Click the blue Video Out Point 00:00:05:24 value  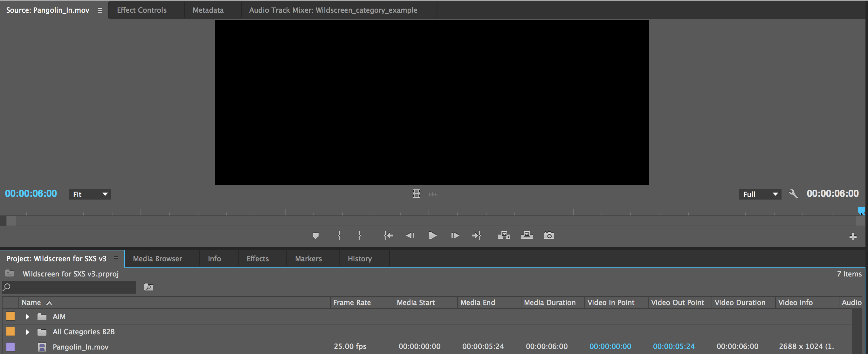pyautogui.click(x=674, y=346)
